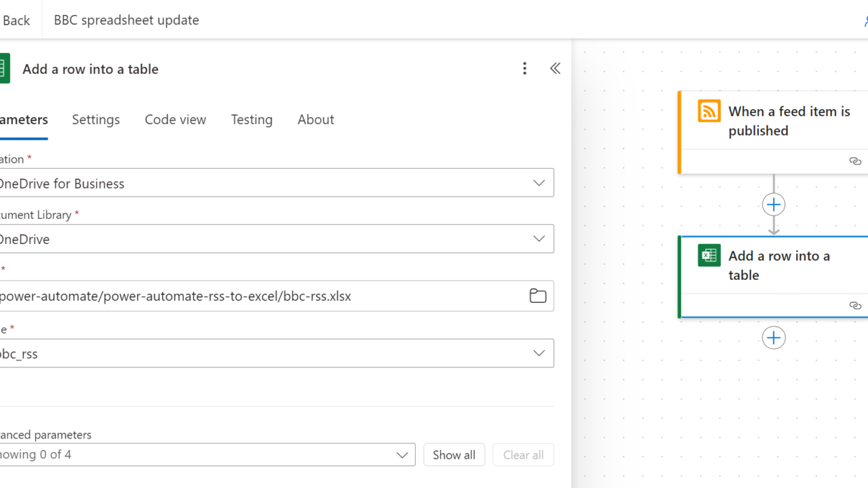Click the RSS feed trigger icon
The width and height of the screenshot is (868, 488).
[709, 111]
